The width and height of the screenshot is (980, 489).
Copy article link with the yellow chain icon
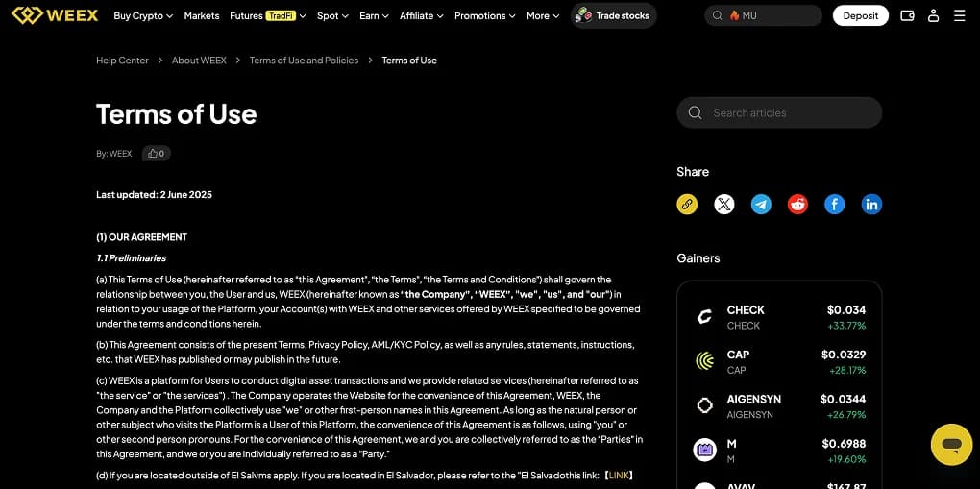coord(687,204)
